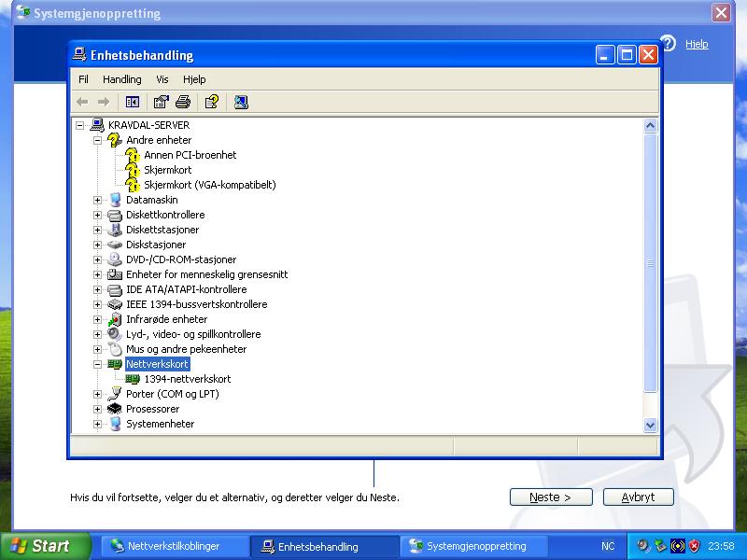Maximize the Enhetsbehandling window
Image resolution: width=747 pixels, height=560 pixels.
click(627, 55)
